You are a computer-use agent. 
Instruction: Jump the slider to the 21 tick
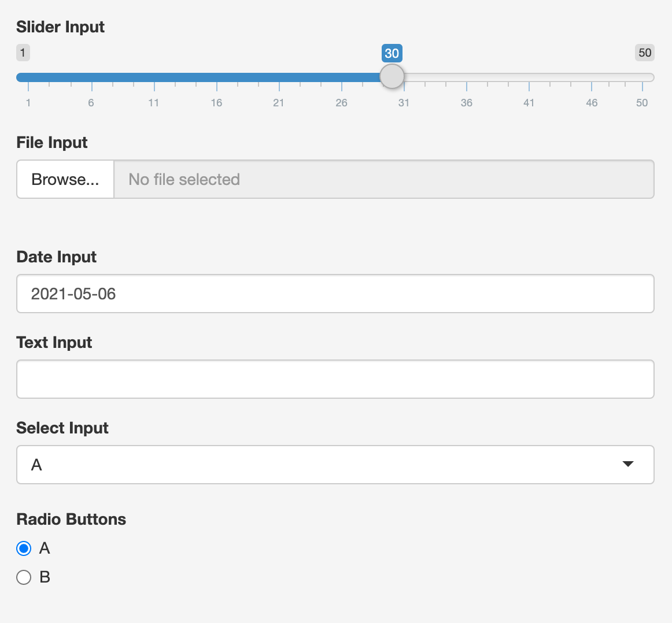279,77
